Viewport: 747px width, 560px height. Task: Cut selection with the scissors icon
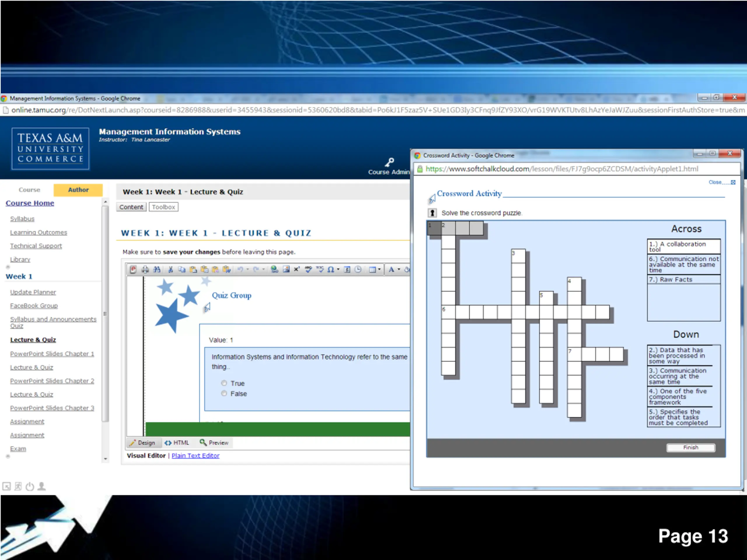[170, 269]
